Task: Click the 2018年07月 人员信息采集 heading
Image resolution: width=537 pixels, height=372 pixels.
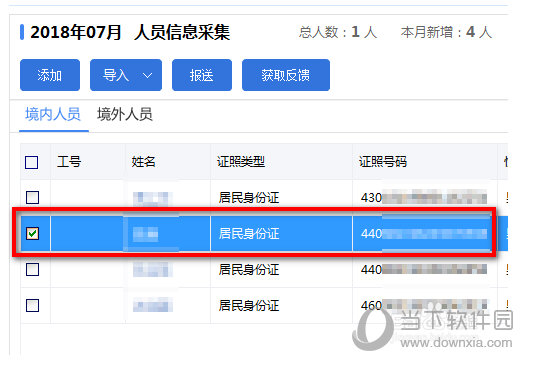Action: click(130, 33)
